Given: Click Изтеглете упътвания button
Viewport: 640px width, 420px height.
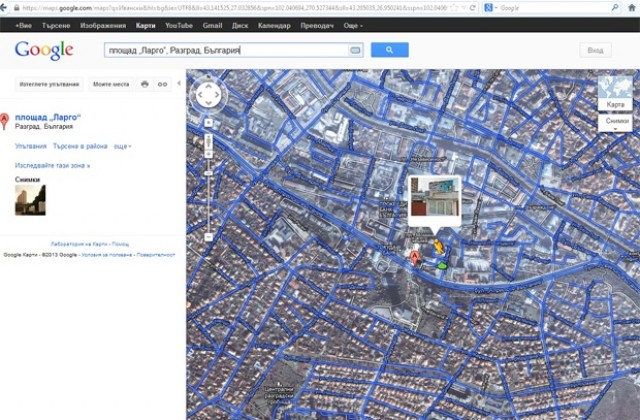Looking at the screenshot, I should pos(49,84).
